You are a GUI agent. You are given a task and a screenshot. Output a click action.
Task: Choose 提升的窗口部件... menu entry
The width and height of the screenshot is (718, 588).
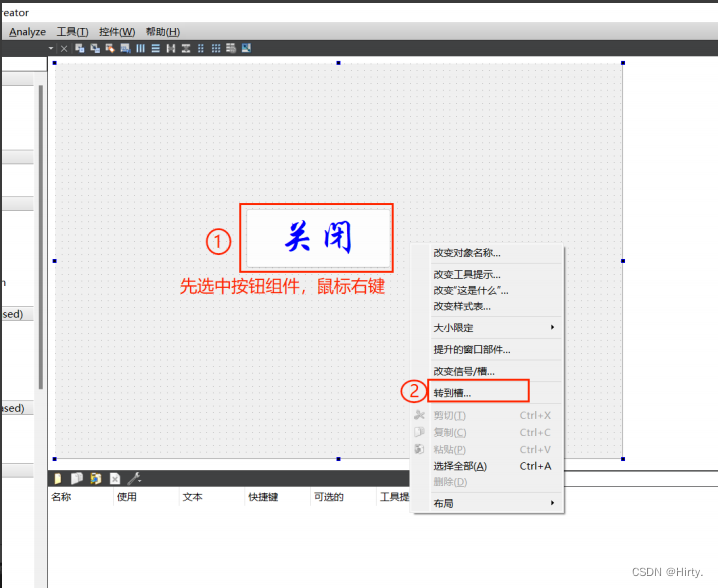pos(488,350)
